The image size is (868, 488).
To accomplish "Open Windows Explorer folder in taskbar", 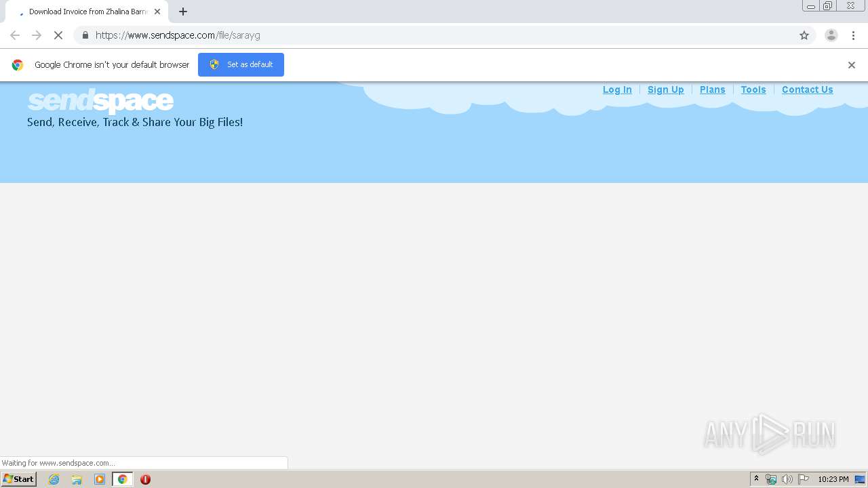I will pos(77,479).
